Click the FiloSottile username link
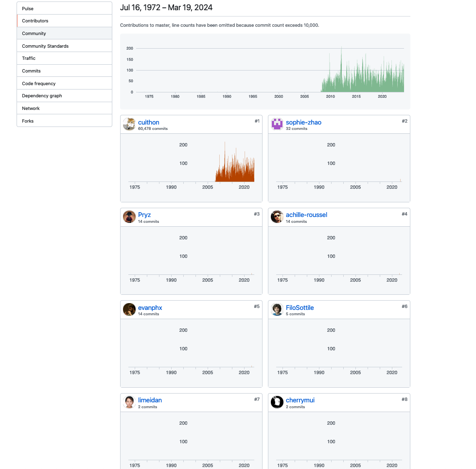The height and width of the screenshot is (469, 476). [x=300, y=307]
